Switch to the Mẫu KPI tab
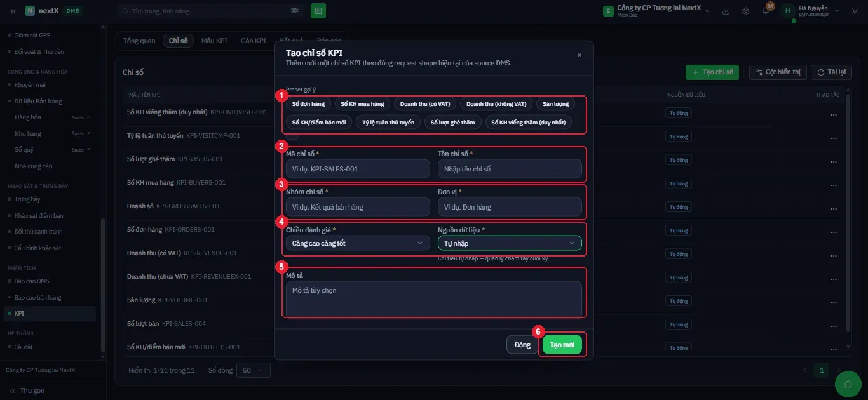The image size is (868, 400). [x=214, y=41]
